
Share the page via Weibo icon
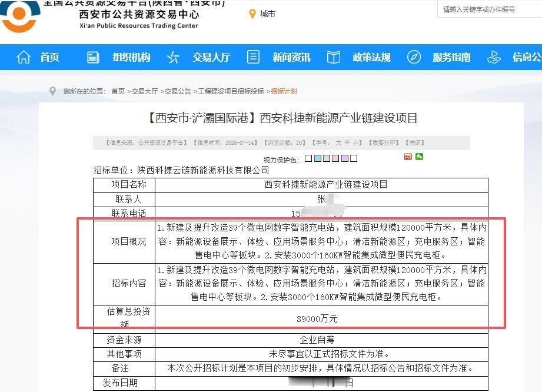point(408,157)
